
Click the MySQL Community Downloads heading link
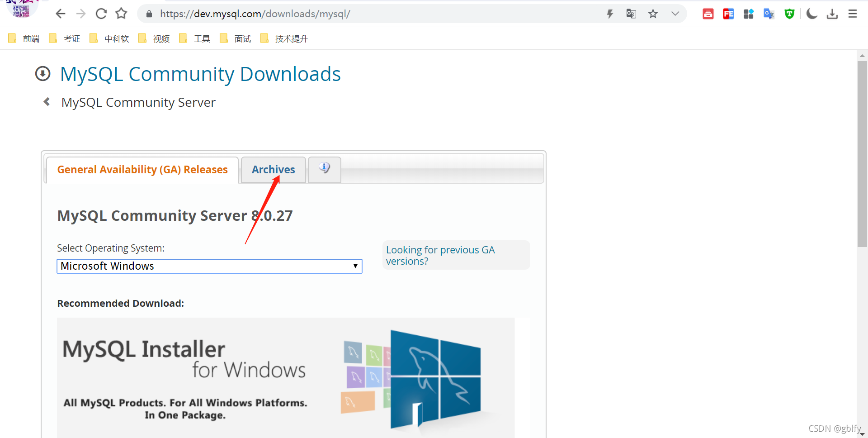coord(200,74)
